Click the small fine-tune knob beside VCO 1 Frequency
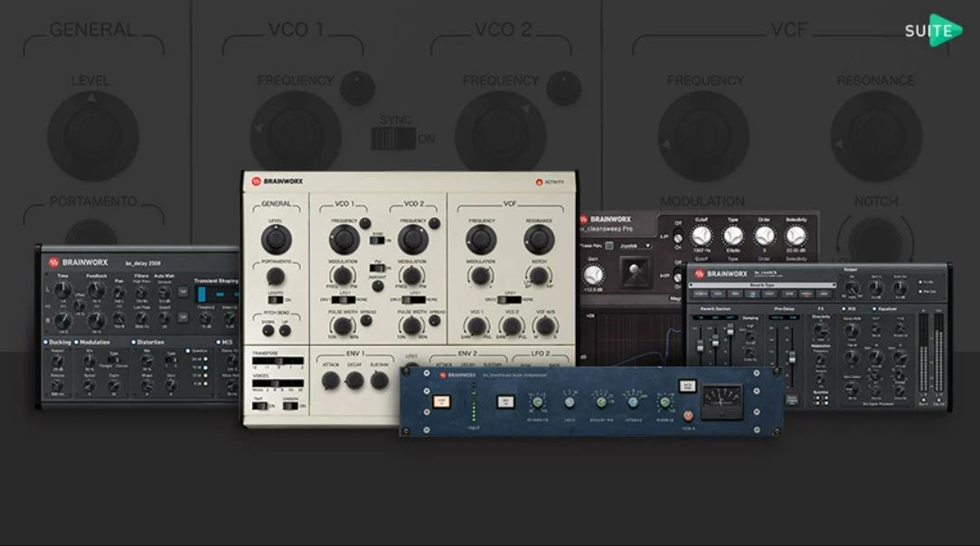The image size is (980, 546). 365,223
